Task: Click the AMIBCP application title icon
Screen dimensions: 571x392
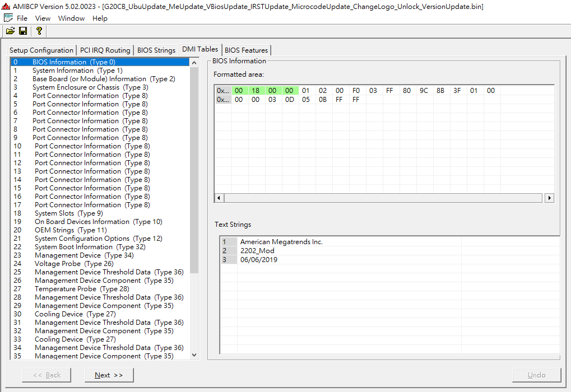Action: [x=6, y=6]
